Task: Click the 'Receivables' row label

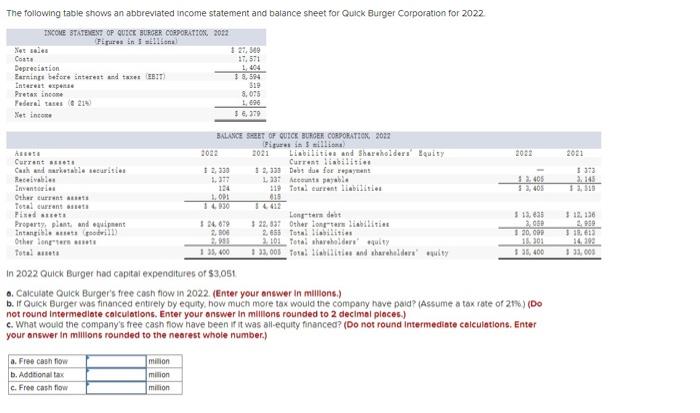Action: click(x=35, y=179)
